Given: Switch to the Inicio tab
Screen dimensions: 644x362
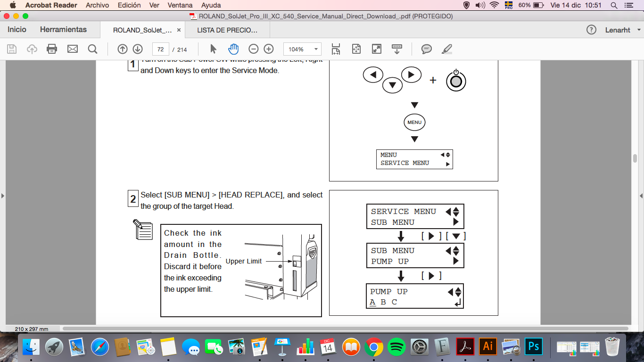Looking at the screenshot, I should pos(17,30).
